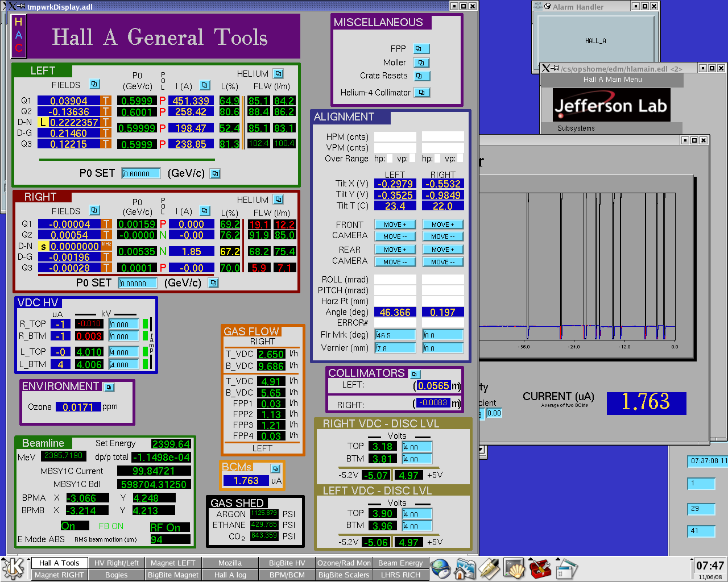Open LEFT arm FIELDS related display icon
The image size is (728, 582).
point(94,84)
